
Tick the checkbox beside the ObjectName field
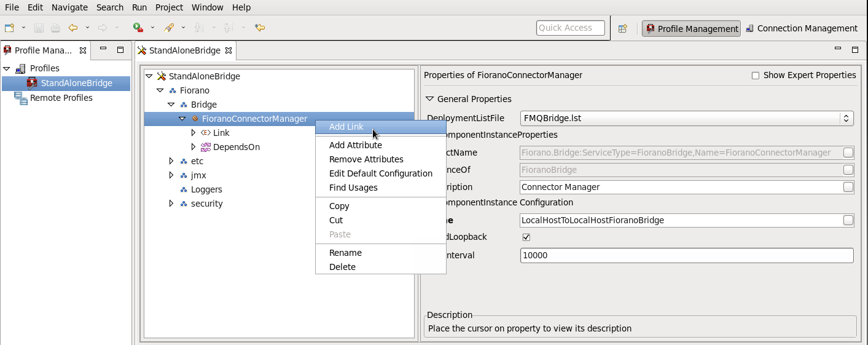848,153
